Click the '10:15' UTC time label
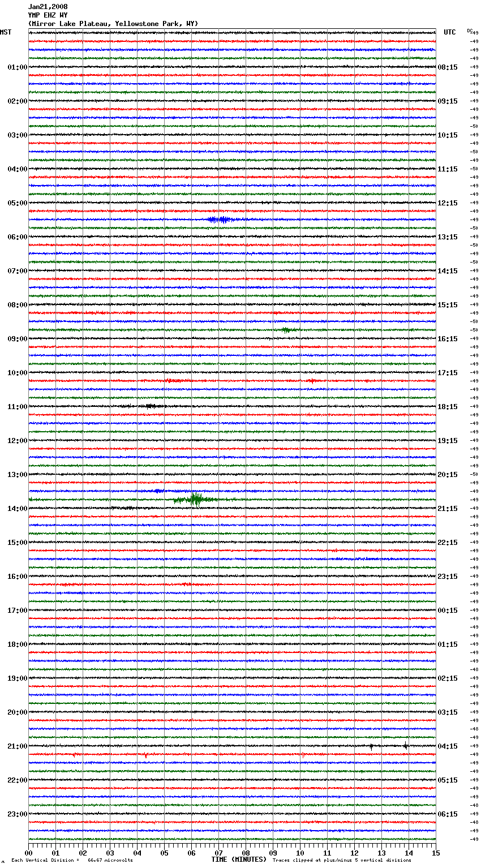The image size is (481, 868). tap(448, 135)
